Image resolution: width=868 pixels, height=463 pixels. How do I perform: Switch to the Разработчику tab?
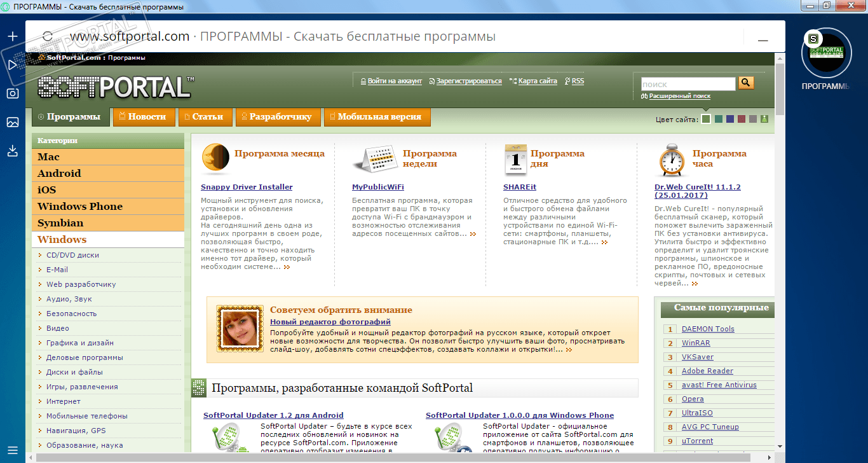click(x=277, y=117)
